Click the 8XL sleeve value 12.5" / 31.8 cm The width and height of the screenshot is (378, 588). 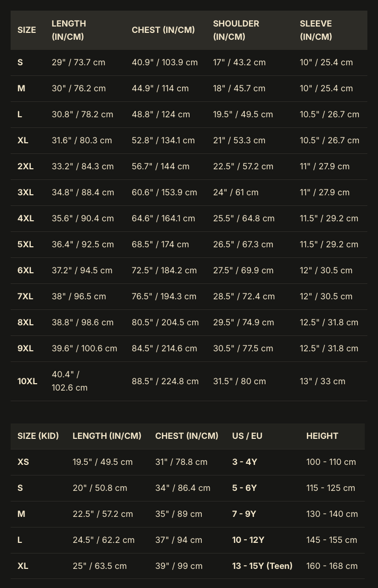point(329,323)
